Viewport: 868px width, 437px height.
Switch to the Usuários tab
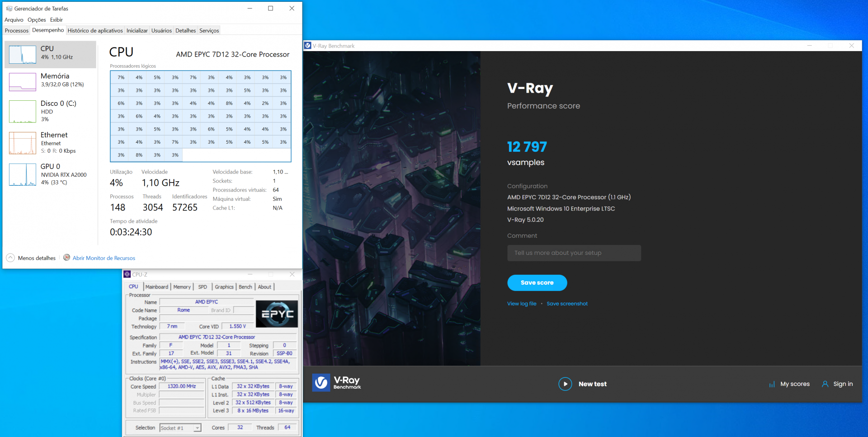coord(161,31)
